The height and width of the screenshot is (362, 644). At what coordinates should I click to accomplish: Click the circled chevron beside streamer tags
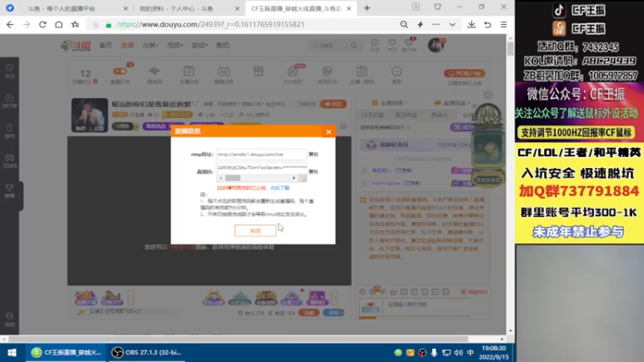point(344,126)
